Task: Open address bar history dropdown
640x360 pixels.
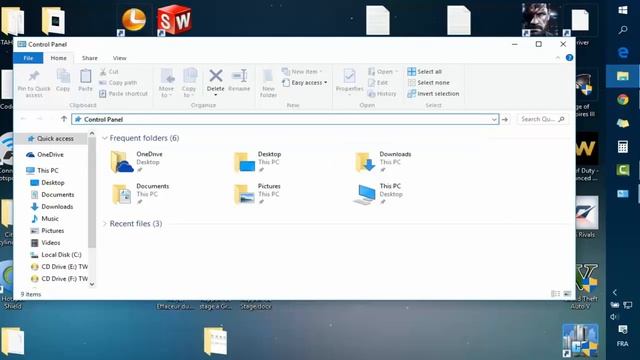Action: click(494, 119)
